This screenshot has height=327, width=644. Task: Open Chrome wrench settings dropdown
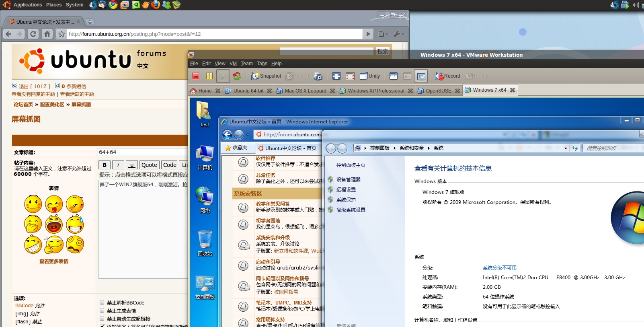point(399,34)
